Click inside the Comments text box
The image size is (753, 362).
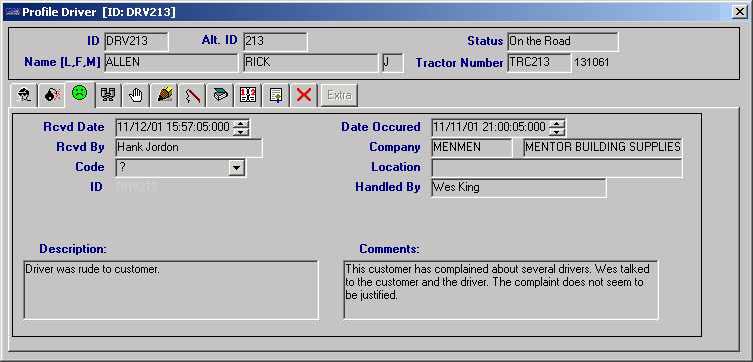click(501, 290)
